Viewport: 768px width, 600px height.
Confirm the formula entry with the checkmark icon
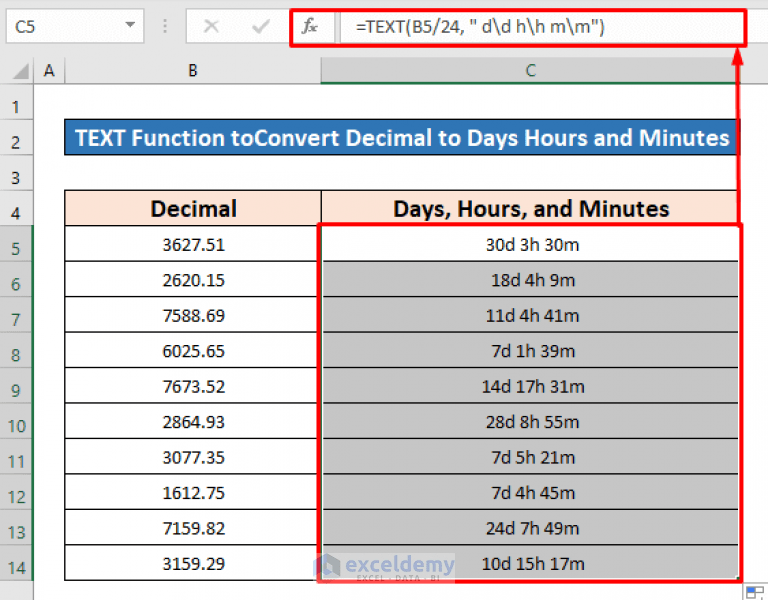pyautogui.click(x=261, y=26)
